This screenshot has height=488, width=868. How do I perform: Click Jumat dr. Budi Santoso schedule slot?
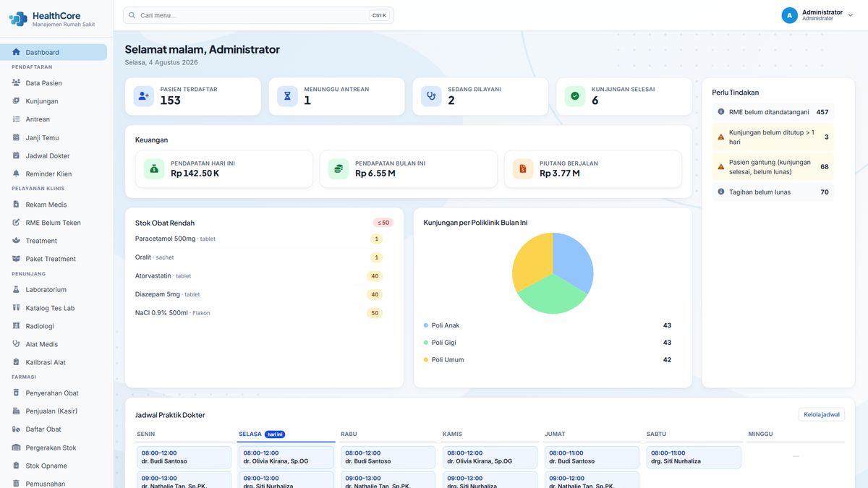pos(592,457)
